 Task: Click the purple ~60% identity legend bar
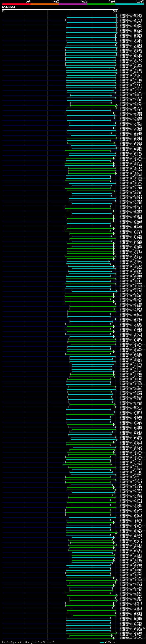click(73, 4)
